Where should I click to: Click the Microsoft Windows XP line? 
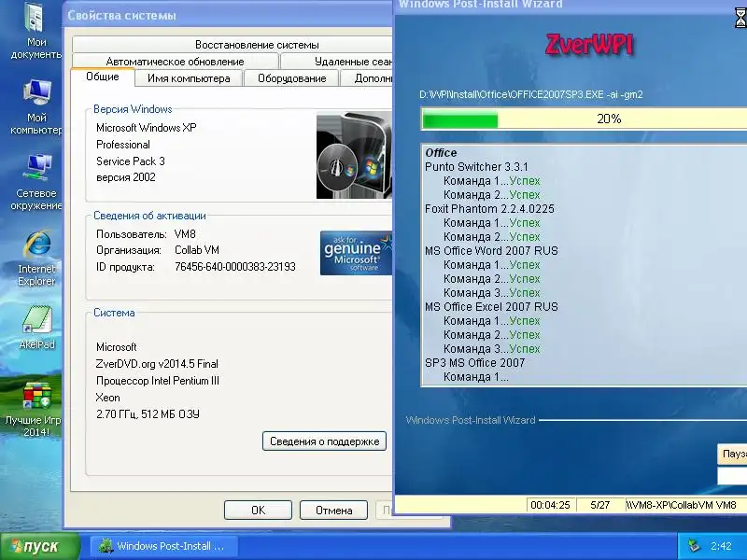[147, 128]
